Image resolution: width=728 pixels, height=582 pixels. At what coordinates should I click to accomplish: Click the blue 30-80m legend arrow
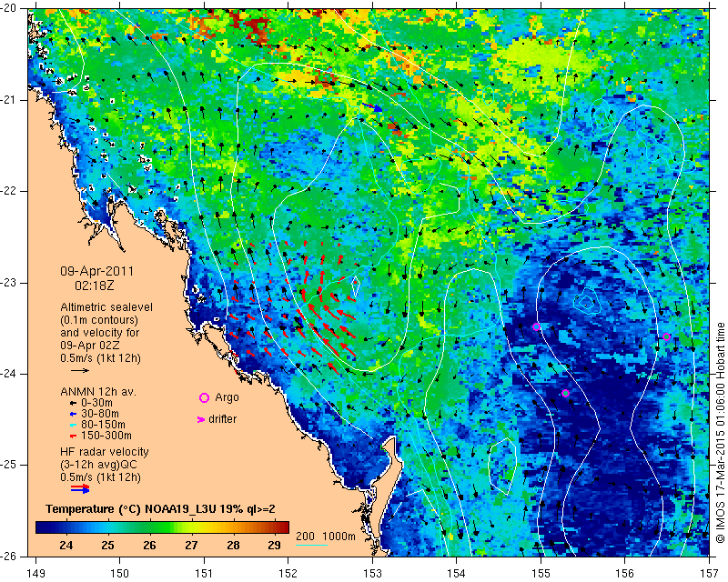click(73, 414)
